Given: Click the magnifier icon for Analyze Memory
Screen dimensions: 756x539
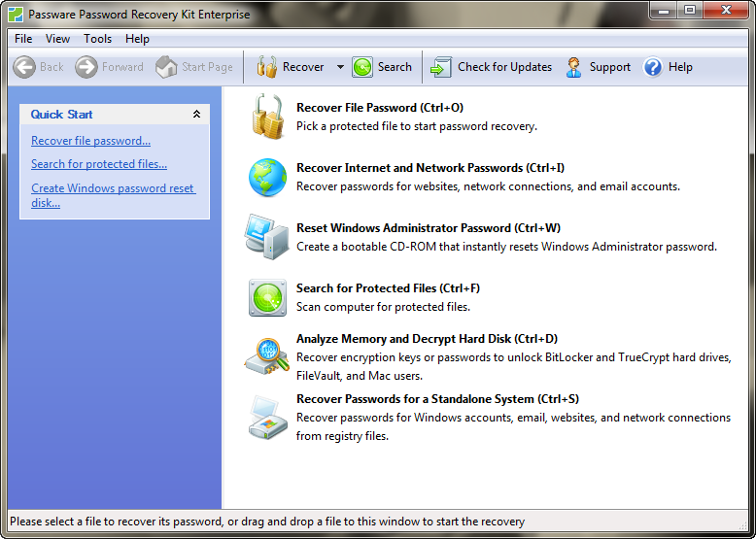Looking at the screenshot, I should pyautogui.click(x=267, y=357).
